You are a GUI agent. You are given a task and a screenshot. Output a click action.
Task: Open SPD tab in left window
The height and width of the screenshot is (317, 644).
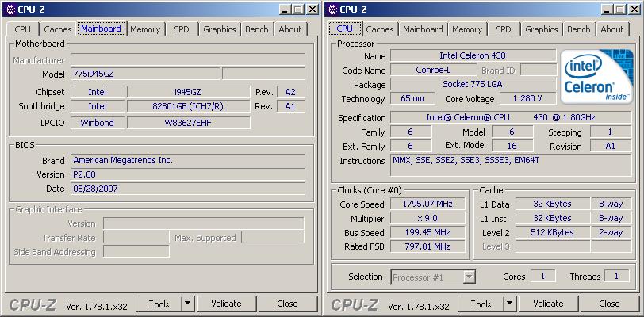[182, 29]
